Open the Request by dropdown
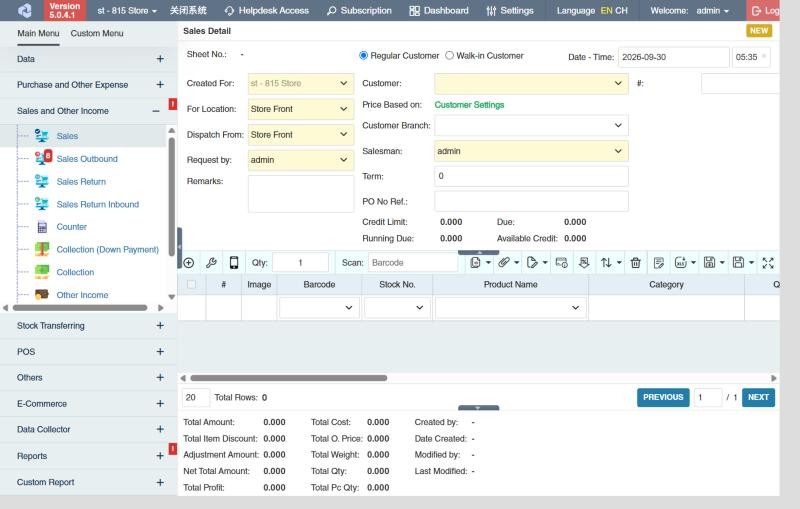Viewport: 800px width, 509px height. coord(301,160)
